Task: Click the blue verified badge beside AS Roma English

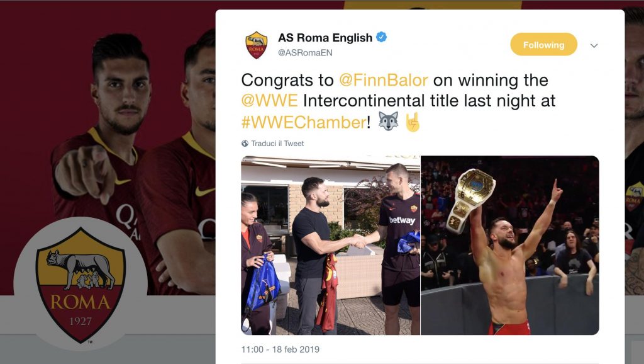Action: tap(382, 37)
